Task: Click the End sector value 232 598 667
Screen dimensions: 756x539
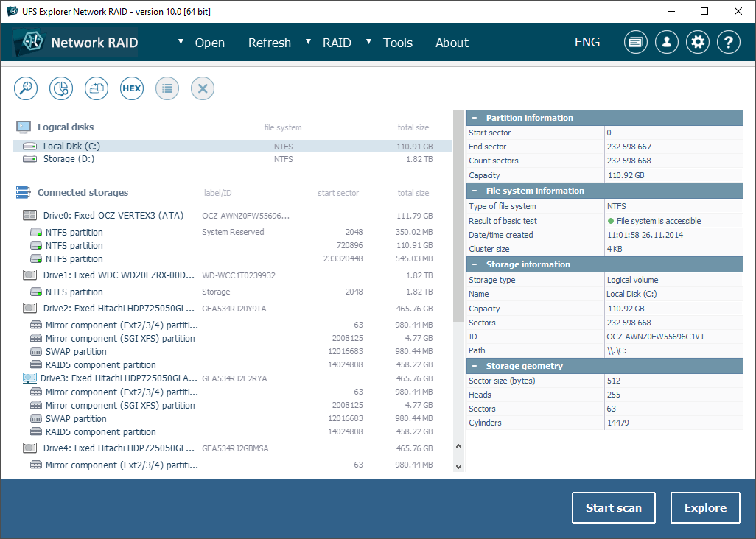Action: 629,147
